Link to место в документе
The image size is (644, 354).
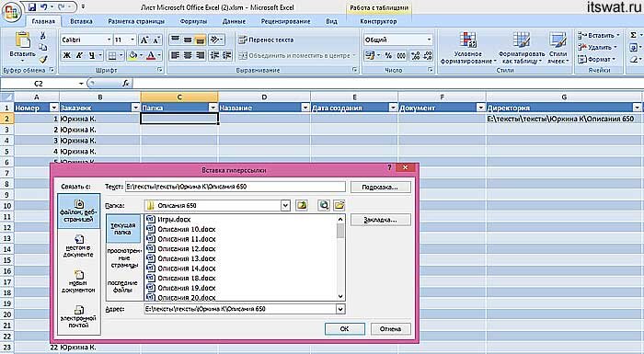tap(78, 246)
